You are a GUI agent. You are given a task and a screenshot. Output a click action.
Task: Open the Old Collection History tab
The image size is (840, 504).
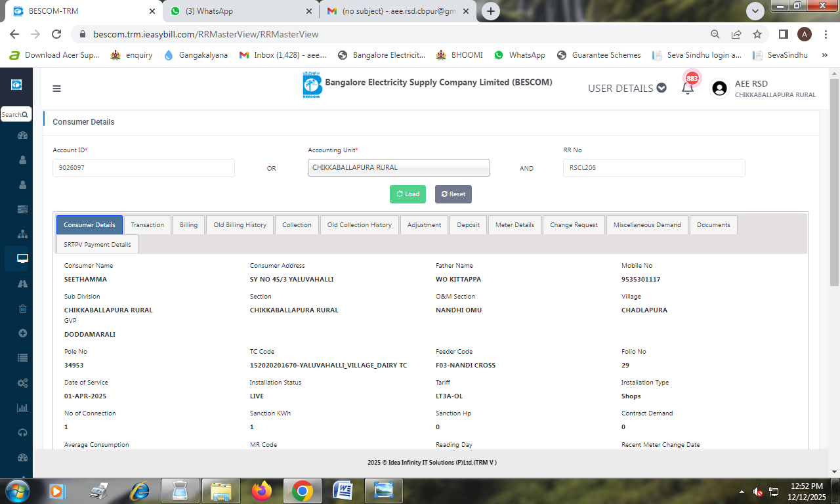360,225
